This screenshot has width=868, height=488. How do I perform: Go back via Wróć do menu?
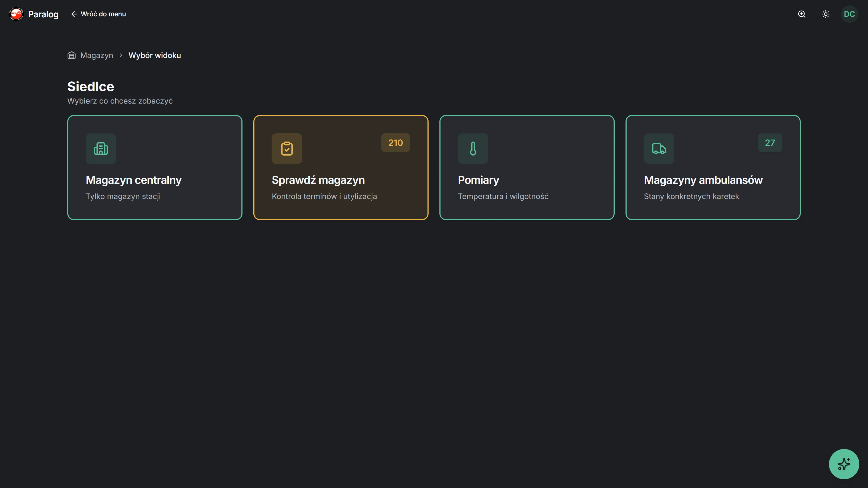(x=98, y=14)
